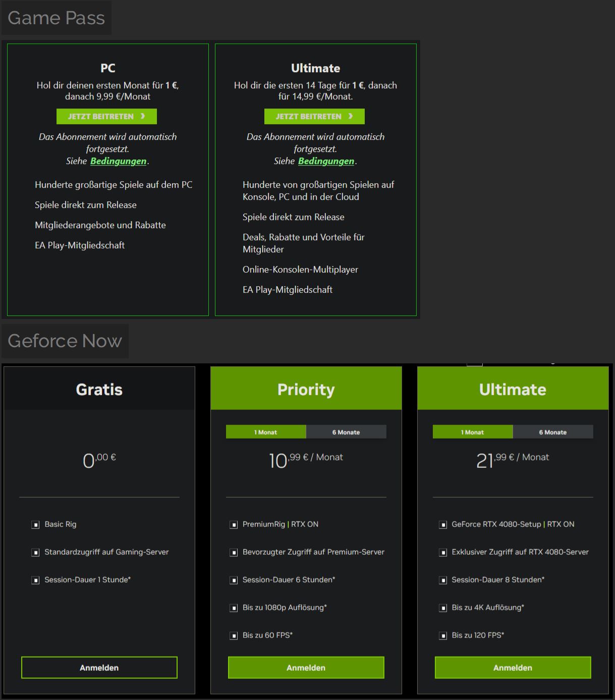Click 'Mitgliederangebote und Rabatte'
Image resolution: width=615 pixels, height=700 pixels.
pos(100,225)
